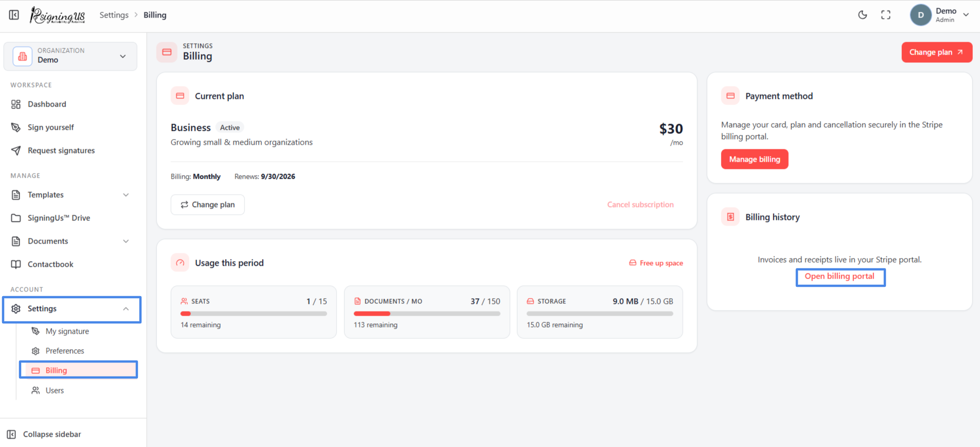Click the Billing page header icon
Image resolution: width=980 pixels, height=447 pixels.
tap(167, 52)
